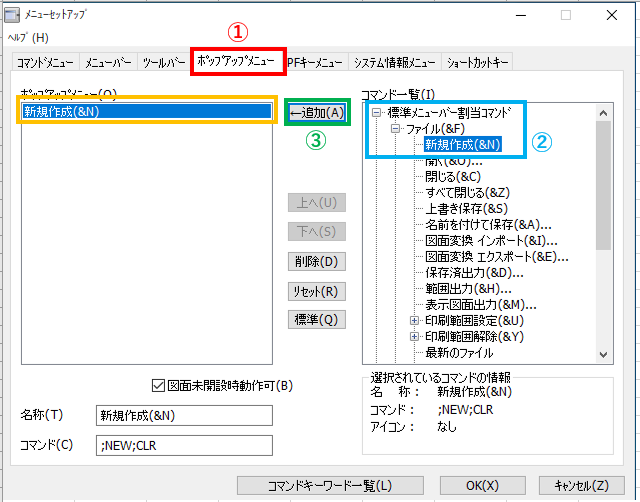
Task: Click the 削除(D) button
Action: 317,262
